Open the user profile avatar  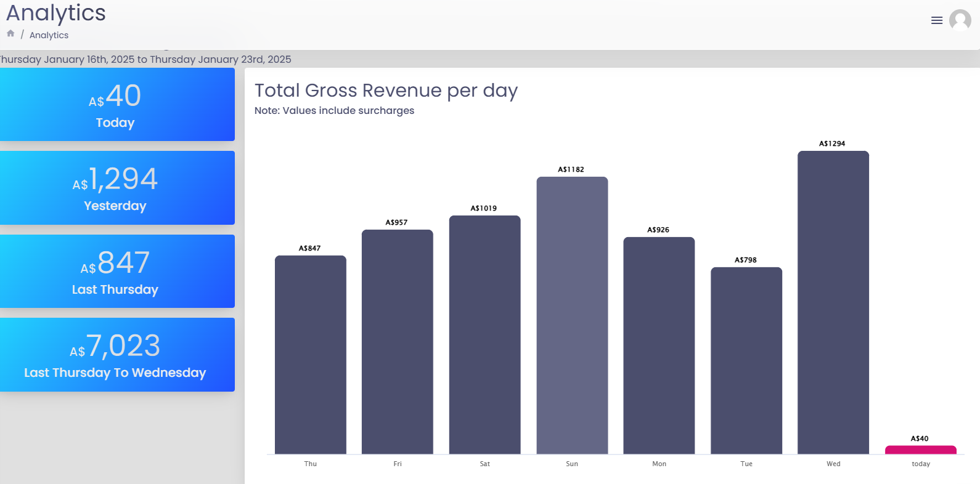coord(960,20)
